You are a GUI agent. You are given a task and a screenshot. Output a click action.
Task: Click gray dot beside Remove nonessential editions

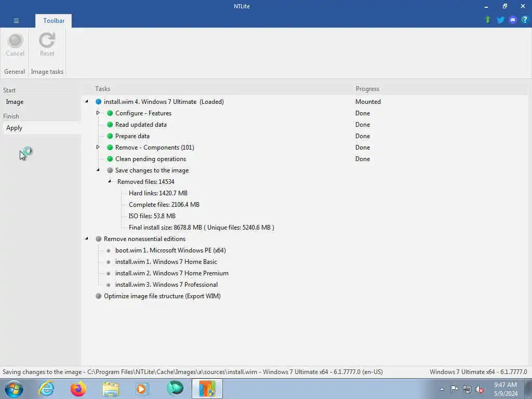click(x=98, y=239)
